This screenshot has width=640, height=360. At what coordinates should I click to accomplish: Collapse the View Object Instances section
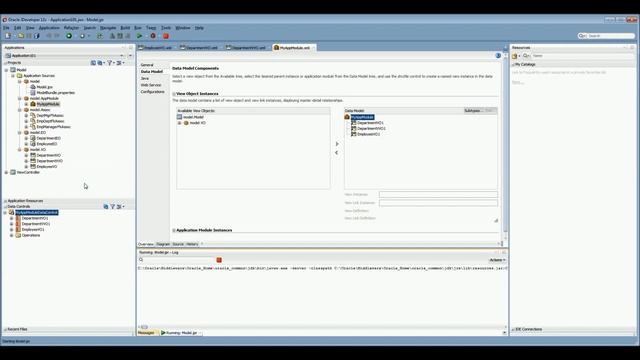174,94
